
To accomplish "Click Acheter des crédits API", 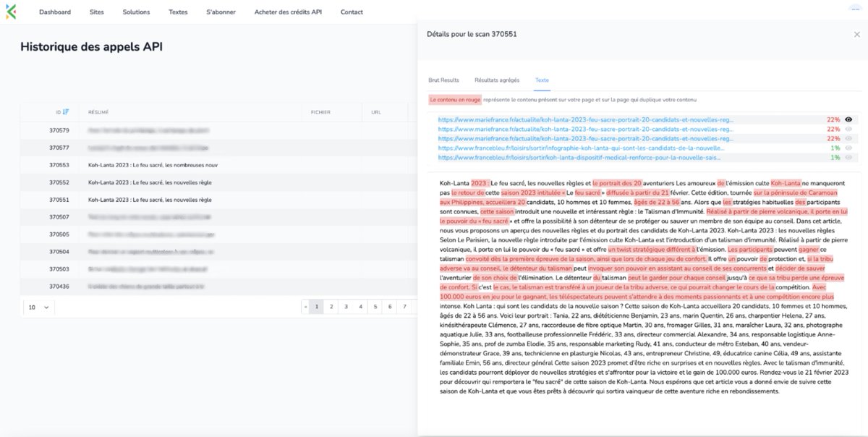I will pyautogui.click(x=288, y=12).
